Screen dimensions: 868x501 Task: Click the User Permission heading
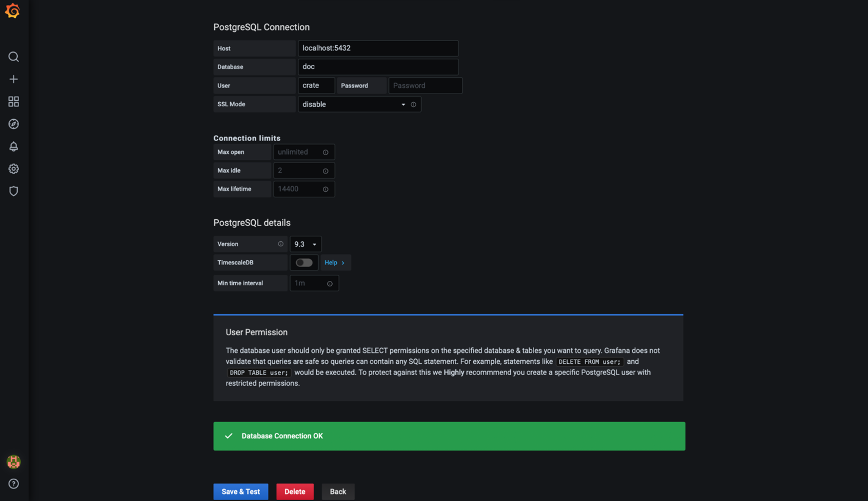[256, 332]
